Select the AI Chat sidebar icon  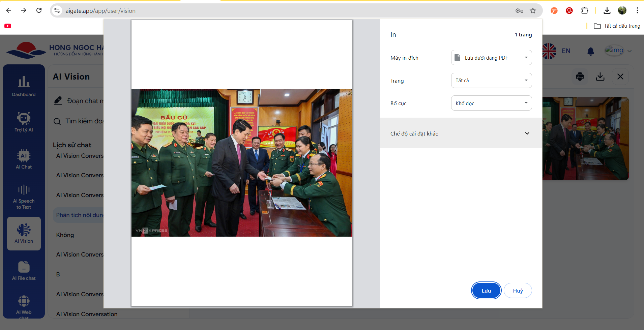coord(24,159)
